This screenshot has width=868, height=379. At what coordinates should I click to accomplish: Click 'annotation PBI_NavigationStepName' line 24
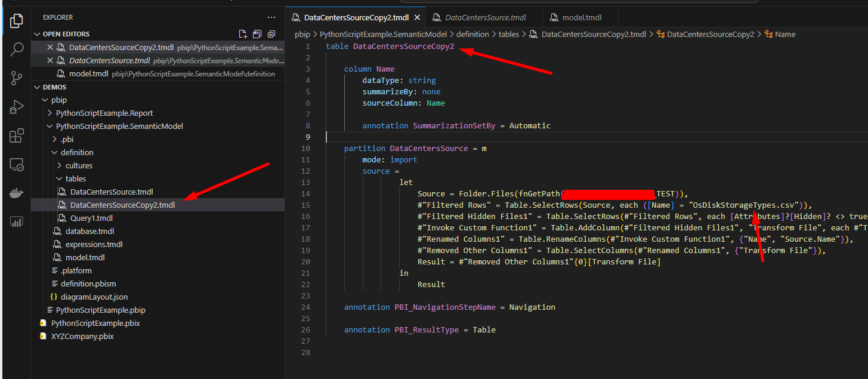point(450,307)
